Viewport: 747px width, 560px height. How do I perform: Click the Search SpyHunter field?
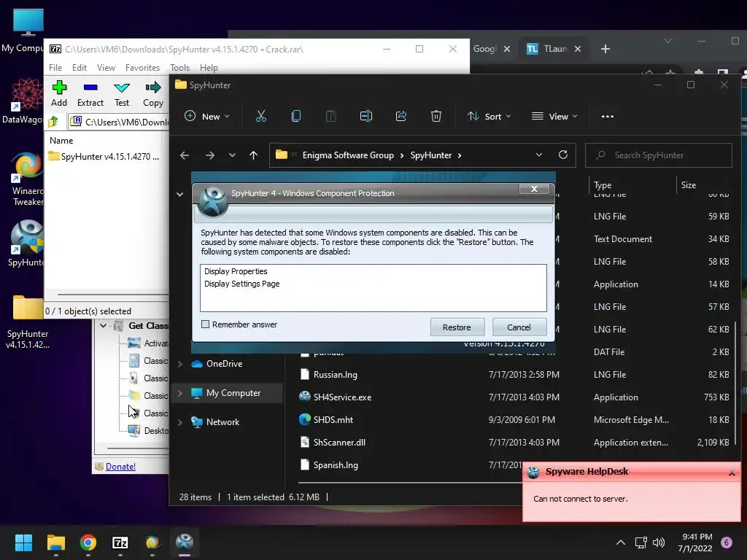pos(659,155)
